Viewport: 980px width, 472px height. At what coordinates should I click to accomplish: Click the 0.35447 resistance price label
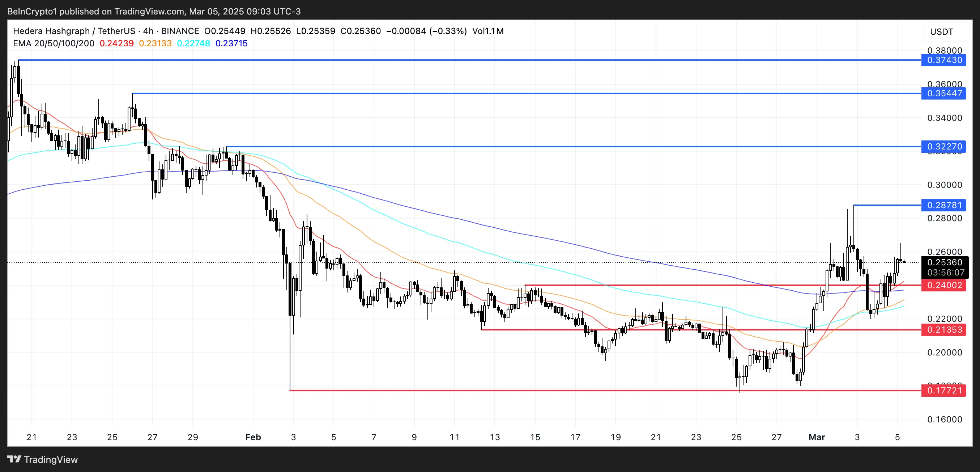943,93
